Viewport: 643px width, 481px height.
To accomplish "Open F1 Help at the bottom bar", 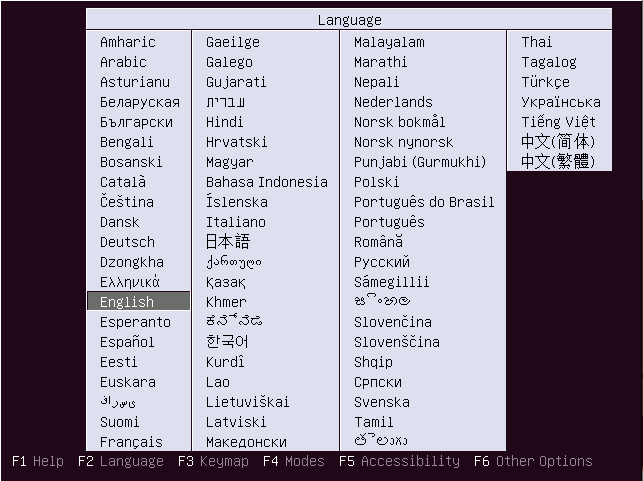I will point(38,461).
